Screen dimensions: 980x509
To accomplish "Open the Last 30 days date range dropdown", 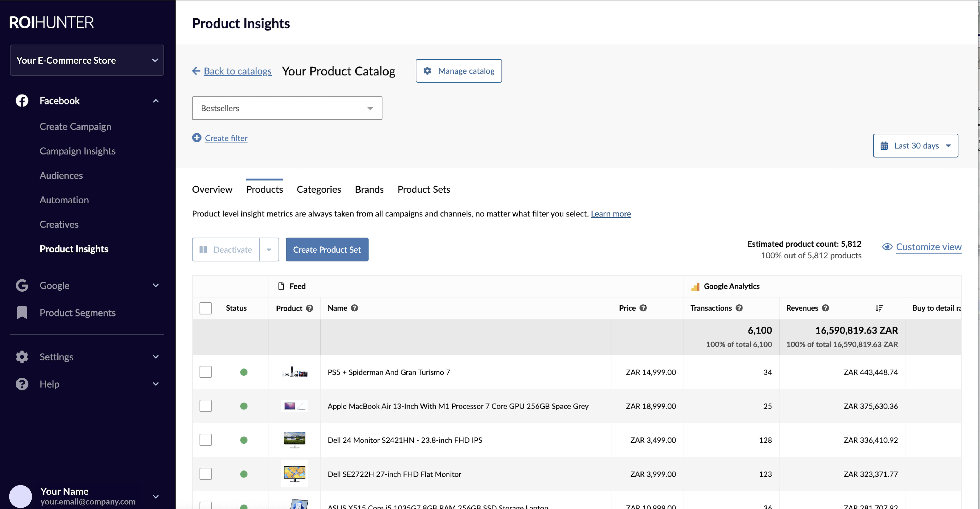I will click(x=915, y=146).
